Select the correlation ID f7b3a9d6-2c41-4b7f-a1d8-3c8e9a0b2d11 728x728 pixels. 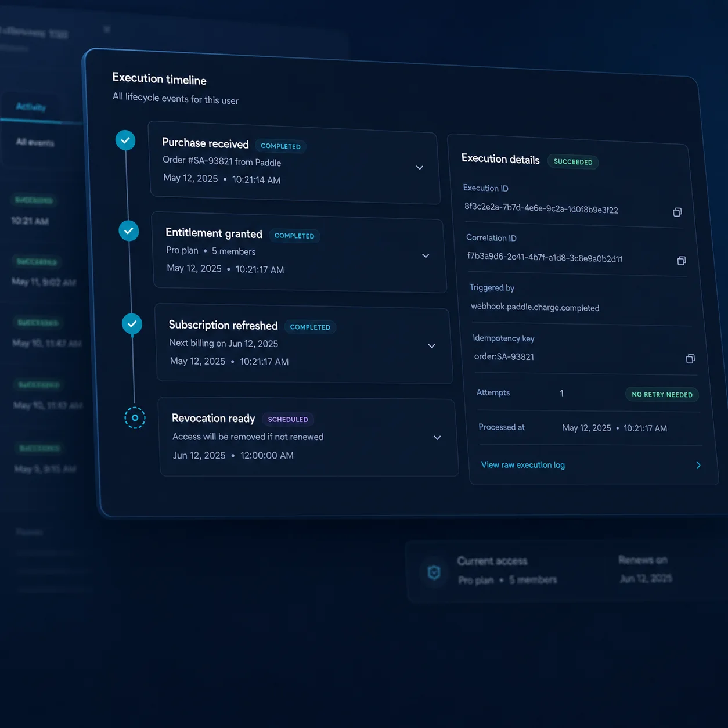coord(545,258)
